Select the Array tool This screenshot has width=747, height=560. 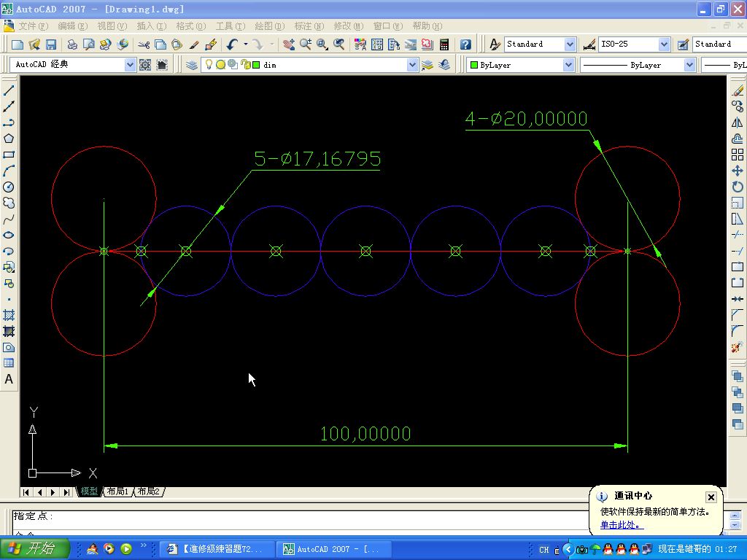[738, 155]
